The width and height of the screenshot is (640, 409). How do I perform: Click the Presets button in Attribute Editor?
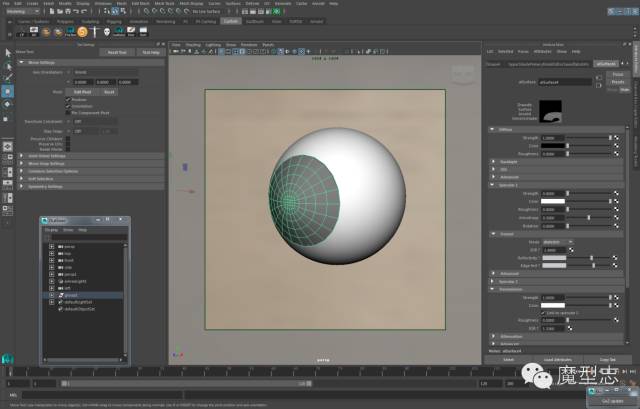point(618,82)
